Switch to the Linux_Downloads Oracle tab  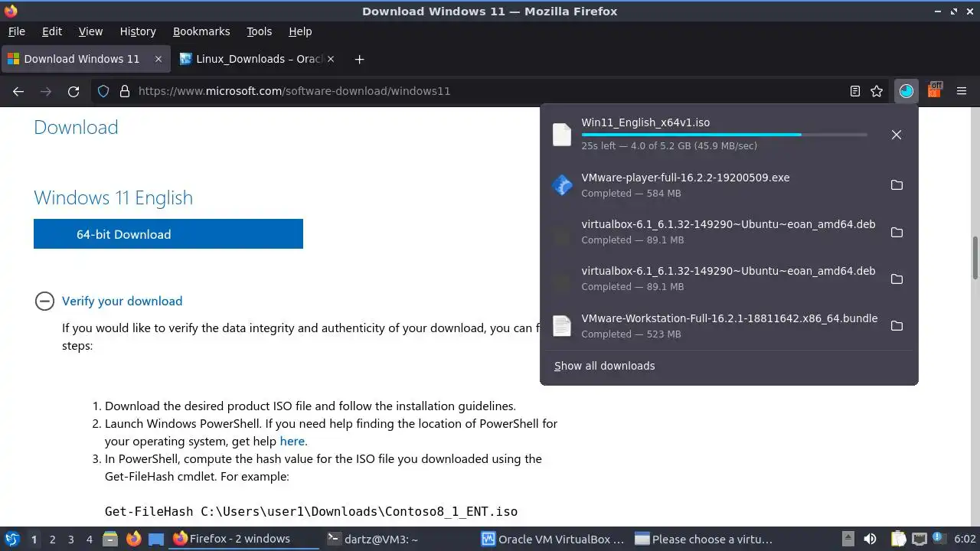tap(259, 59)
